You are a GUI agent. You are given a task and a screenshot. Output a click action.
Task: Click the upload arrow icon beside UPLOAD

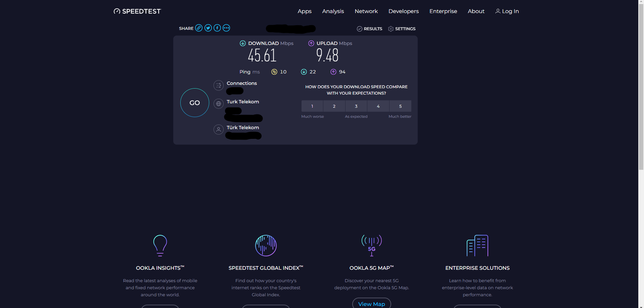[311, 43]
